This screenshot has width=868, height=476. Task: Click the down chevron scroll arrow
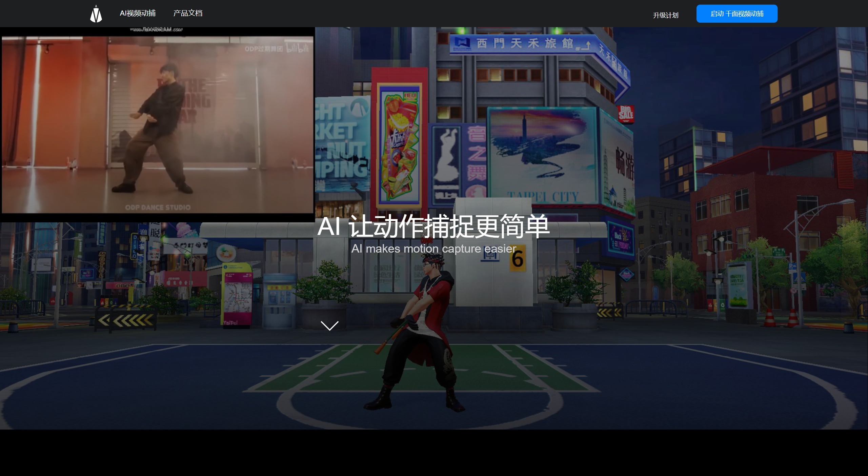(x=329, y=325)
